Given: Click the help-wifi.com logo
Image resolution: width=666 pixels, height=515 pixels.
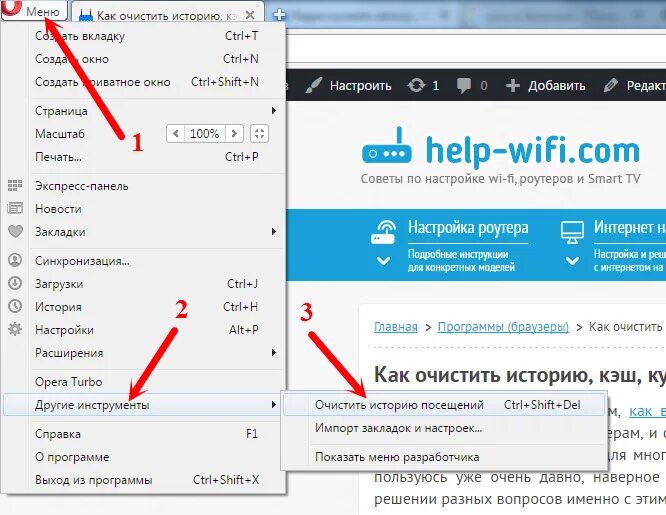Looking at the screenshot, I should point(501,147).
